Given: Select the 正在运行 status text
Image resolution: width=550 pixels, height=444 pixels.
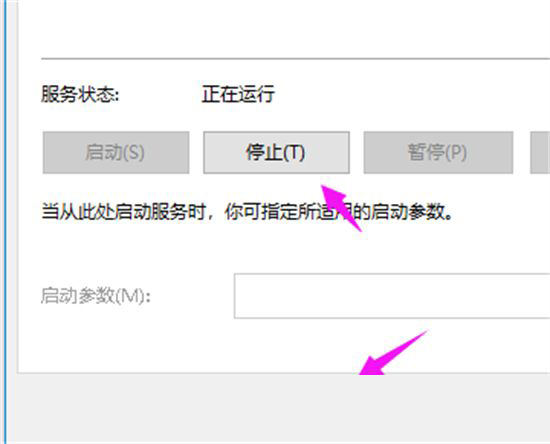Looking at the screenshot, I should pyautogui.click(x=238, y=94).
